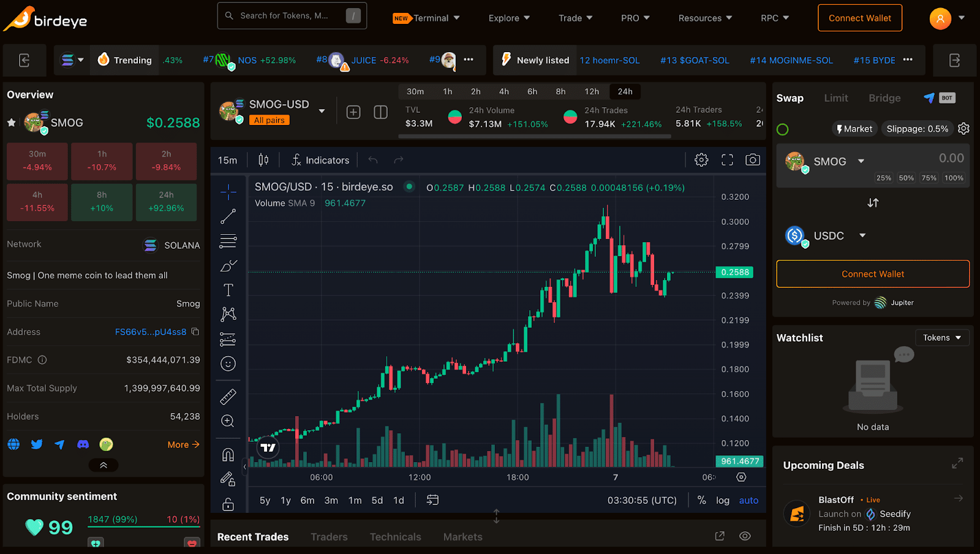Open the Watchlist Tokens dropdown
Viewport: 980px width, 554px height.
(942, 338)
